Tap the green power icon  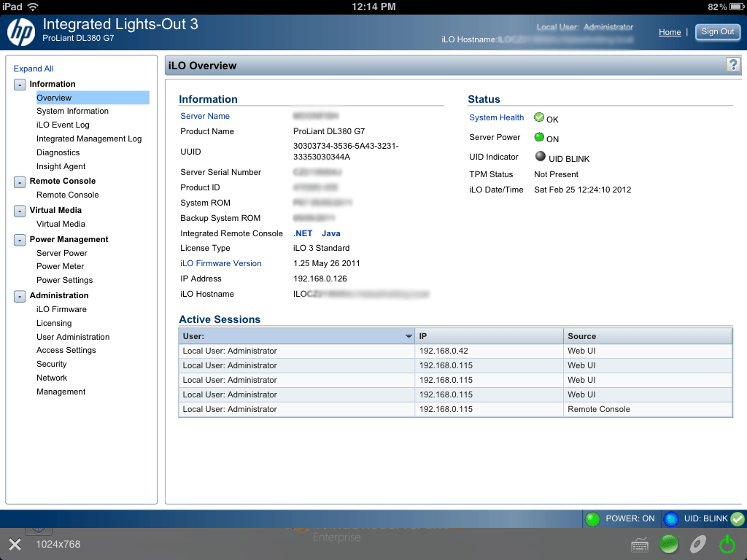[x=727, y=543]
